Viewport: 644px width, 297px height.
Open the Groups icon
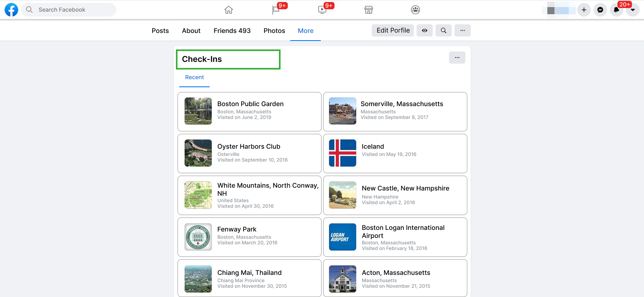[x=415, y=10]
